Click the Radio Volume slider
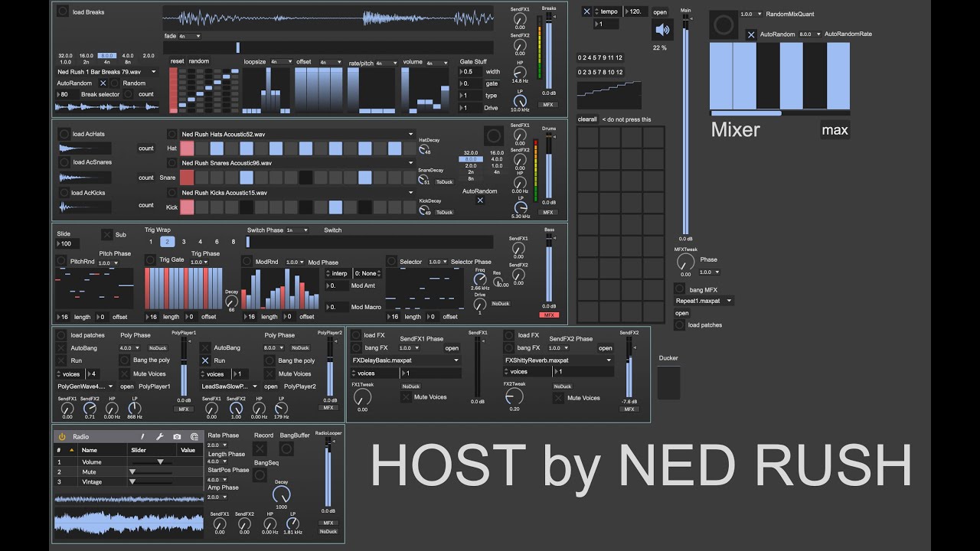This screenshot has width=980, height=551. point(151,462)
